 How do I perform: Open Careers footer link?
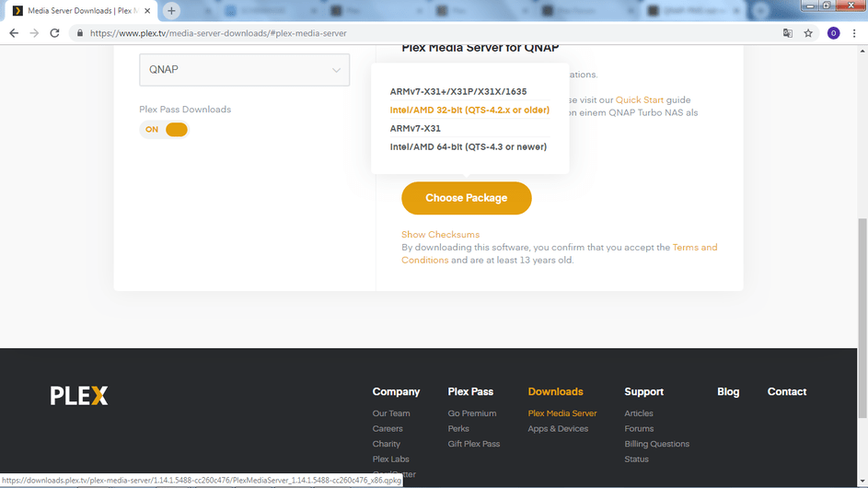(x=388, y=429)
